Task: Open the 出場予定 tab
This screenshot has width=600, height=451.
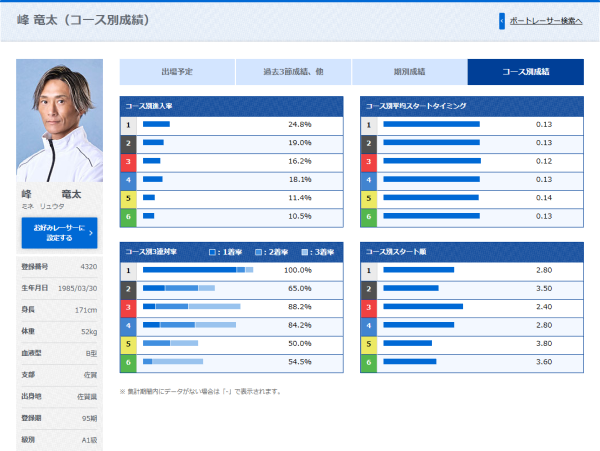Action: point(177,72)
